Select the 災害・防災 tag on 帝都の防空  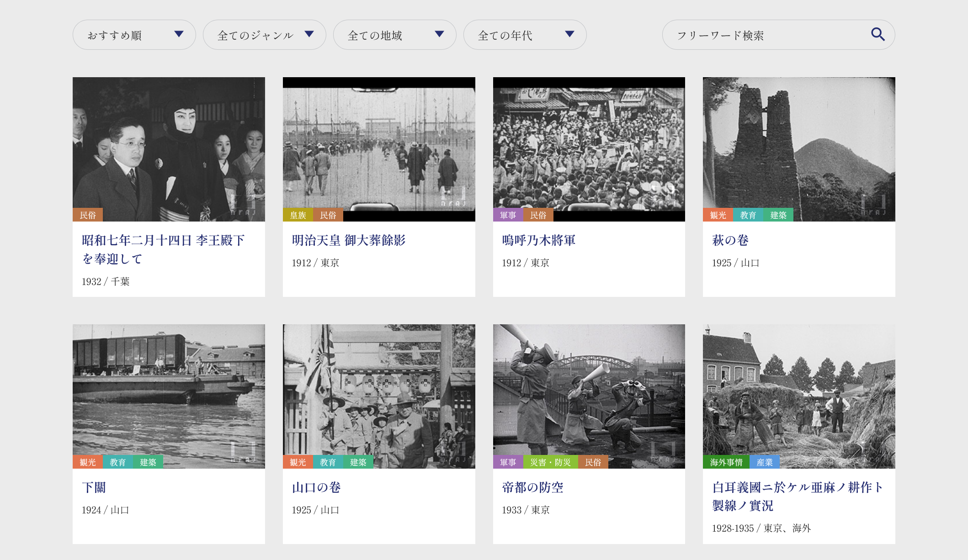pos(550,462)
